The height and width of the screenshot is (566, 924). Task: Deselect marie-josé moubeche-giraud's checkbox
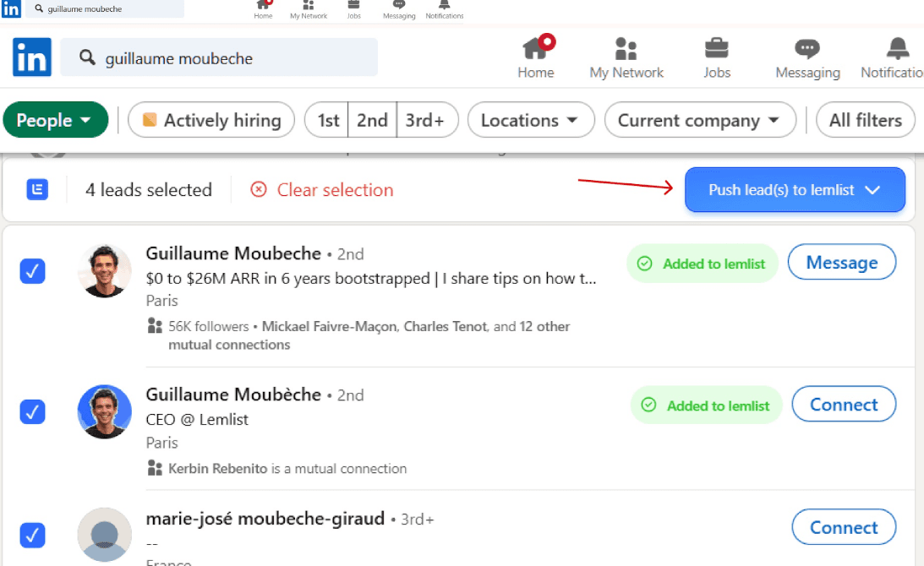click(x=32, y=536)
